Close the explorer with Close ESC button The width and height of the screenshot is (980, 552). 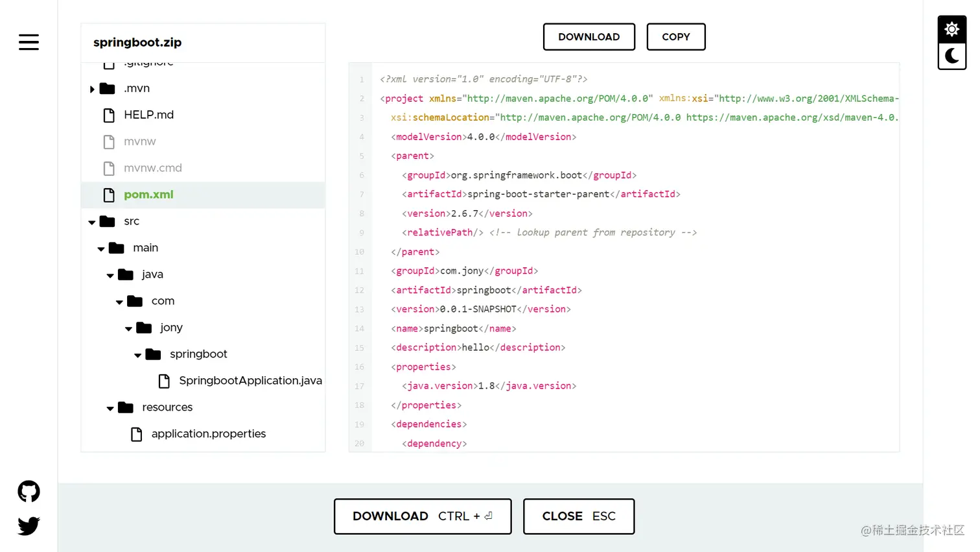pos(579,516)
